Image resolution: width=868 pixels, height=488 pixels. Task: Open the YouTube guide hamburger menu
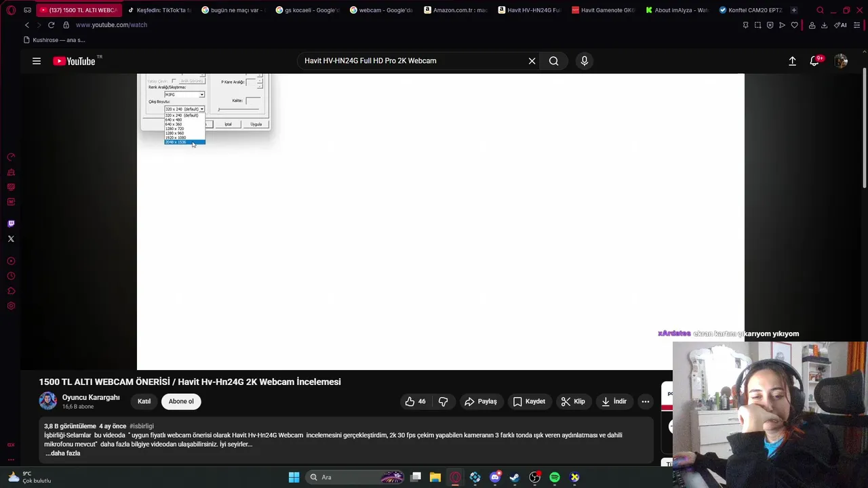pos(37,61)
